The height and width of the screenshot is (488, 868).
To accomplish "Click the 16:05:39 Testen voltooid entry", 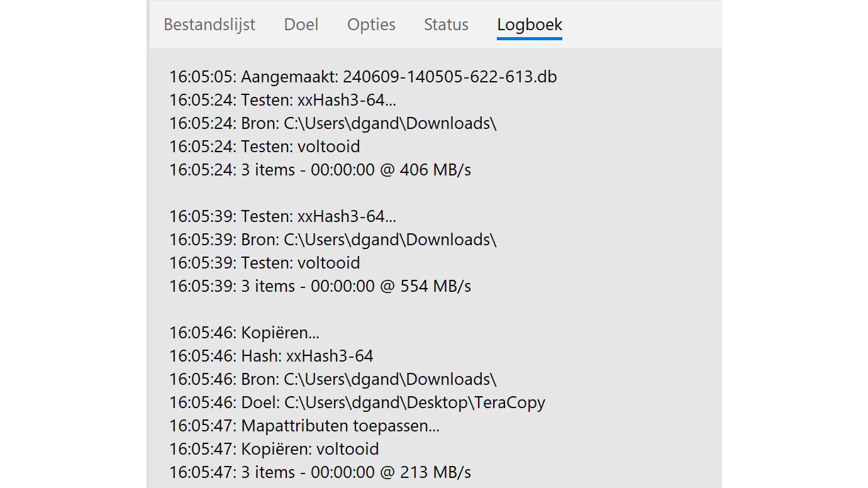I will [x=265, y=263].
